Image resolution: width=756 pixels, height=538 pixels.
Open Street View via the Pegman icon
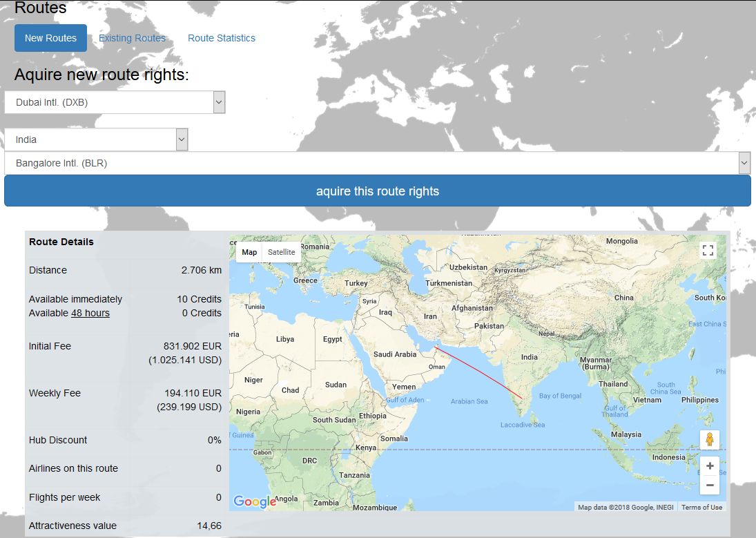tap(709, 439)
